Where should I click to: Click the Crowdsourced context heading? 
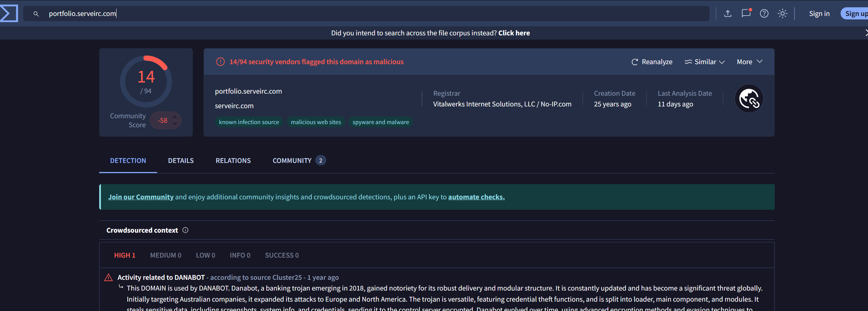142,230
